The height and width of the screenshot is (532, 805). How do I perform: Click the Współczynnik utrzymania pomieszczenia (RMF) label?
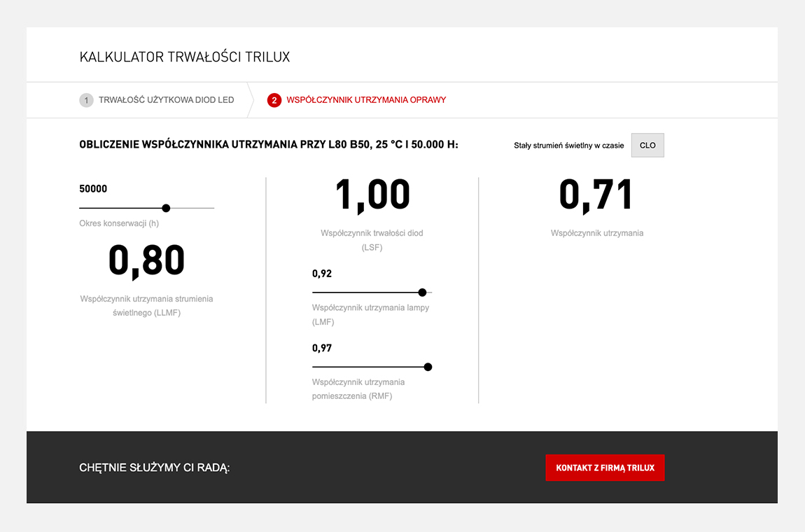tap(358, 389)
